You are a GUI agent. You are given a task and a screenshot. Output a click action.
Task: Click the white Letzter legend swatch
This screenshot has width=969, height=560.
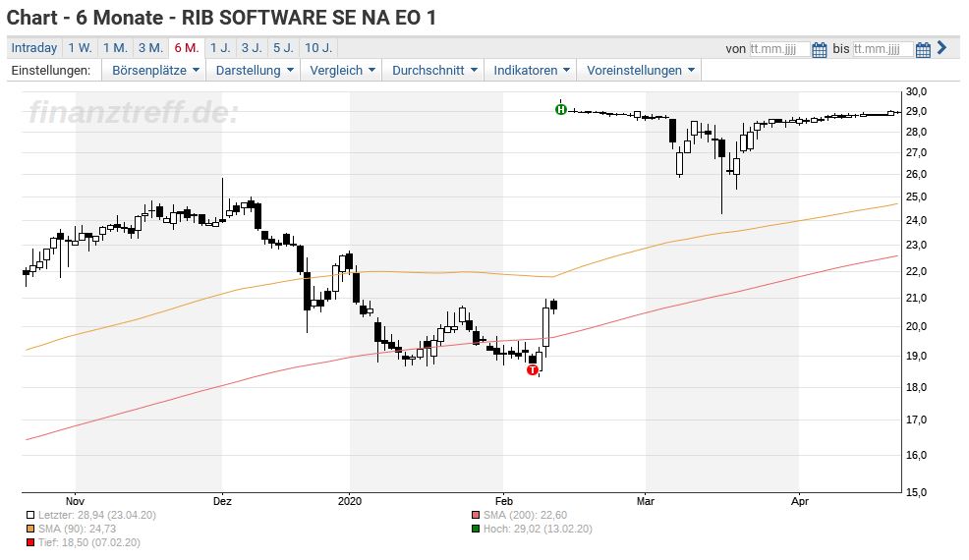click(30, 515)
